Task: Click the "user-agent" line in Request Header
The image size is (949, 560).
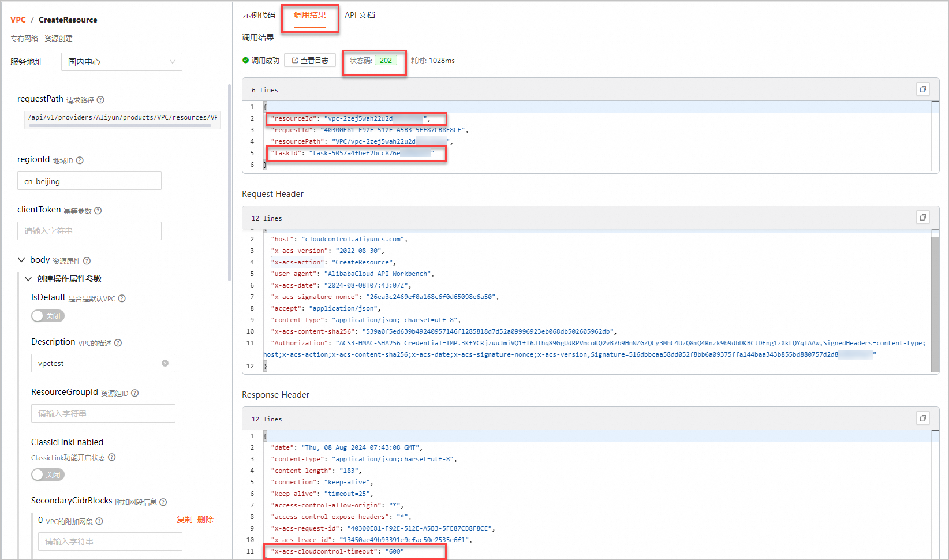Action: click(x=353, y=274)
